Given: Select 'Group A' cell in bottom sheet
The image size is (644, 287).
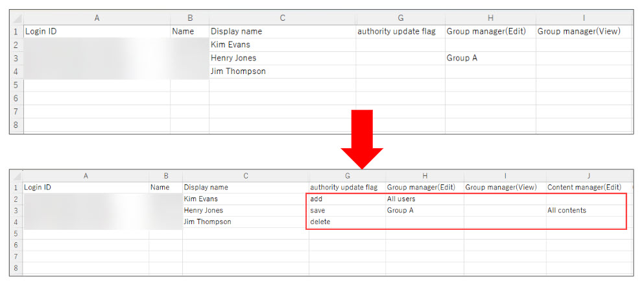Looking at the screenshot, I should click(x=424, y=210).
